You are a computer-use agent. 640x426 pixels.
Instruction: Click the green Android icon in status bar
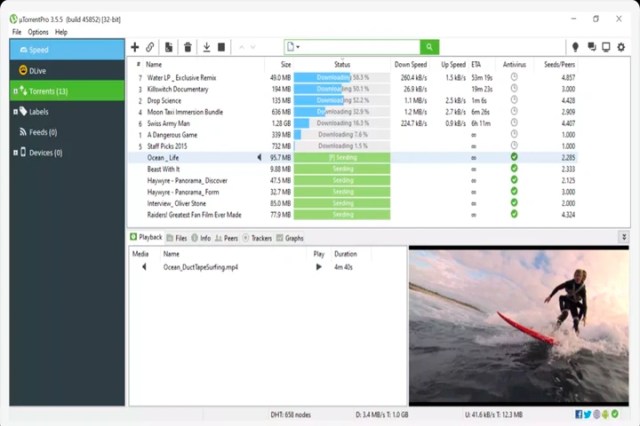tap(605, 415)
